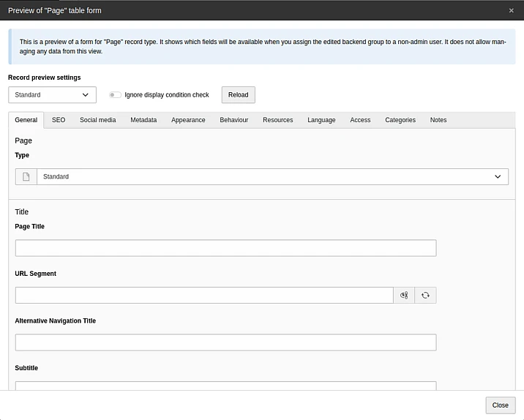Open the Record preview settings dropdown
The width and height of the screenshot is (524, 420).
click(52, 95)
